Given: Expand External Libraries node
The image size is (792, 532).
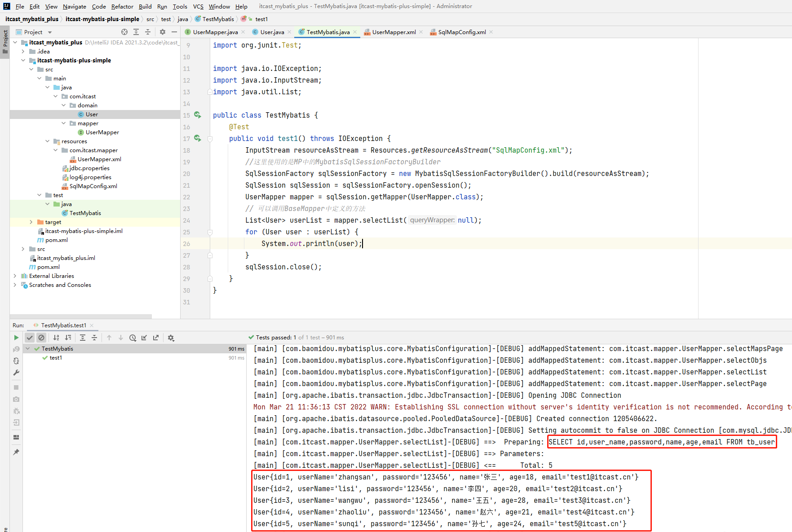Looking at the screenshot, I should (15, 276).
